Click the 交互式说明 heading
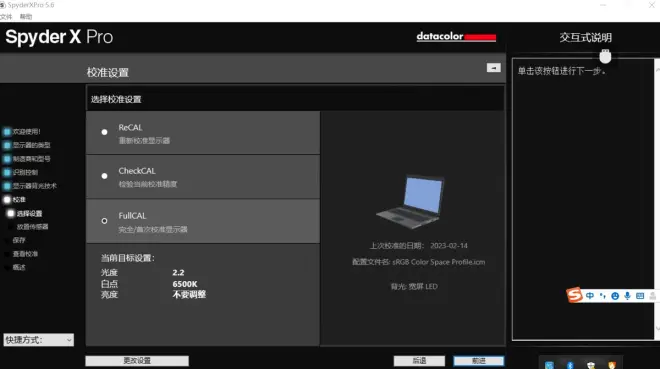 (x=585, y=37)
